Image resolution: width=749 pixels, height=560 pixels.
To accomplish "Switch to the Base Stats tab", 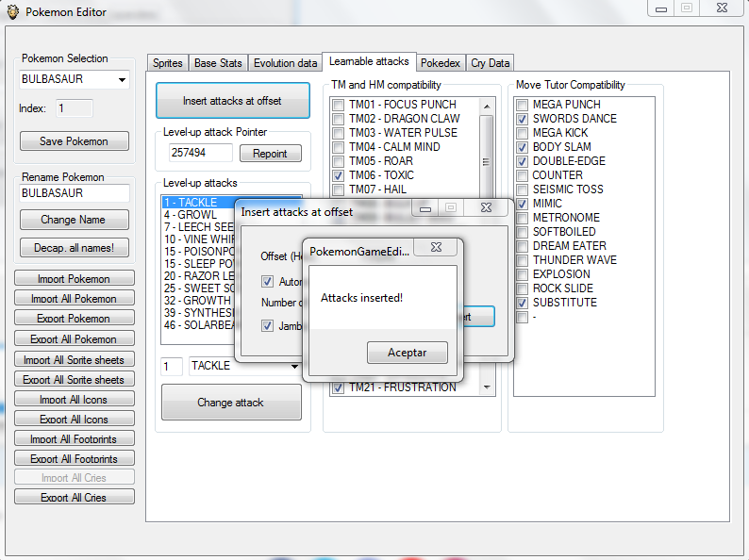I will pyautogui.click(x=218, y=63).
